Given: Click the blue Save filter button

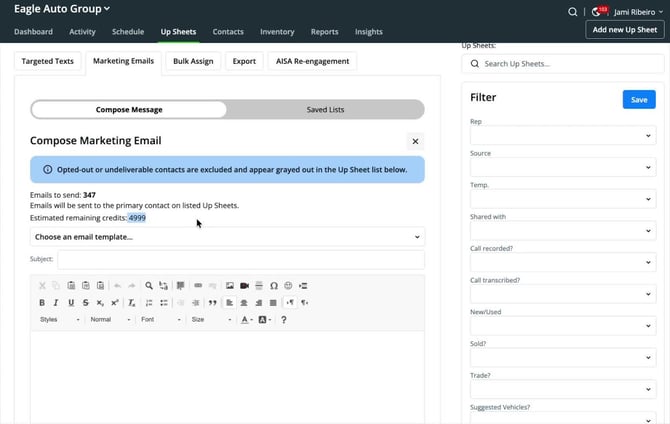Looking at the screenshot, I should [x=639, y=100].
